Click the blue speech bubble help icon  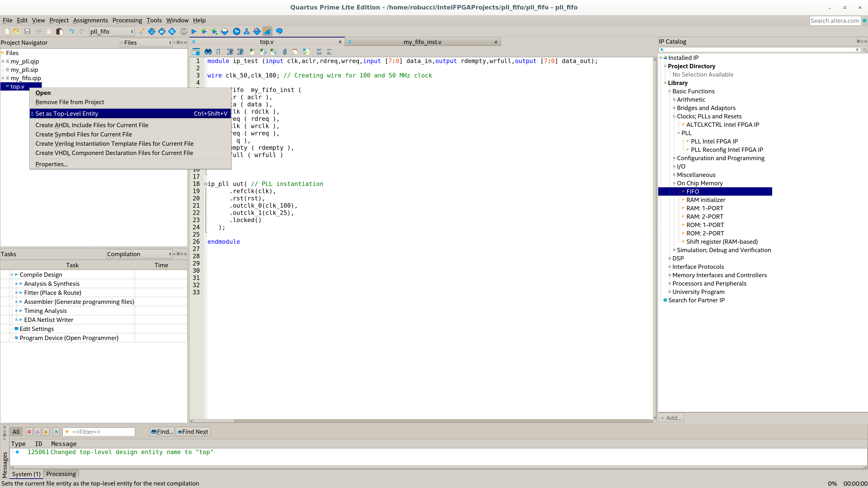(x=279, y=31)
